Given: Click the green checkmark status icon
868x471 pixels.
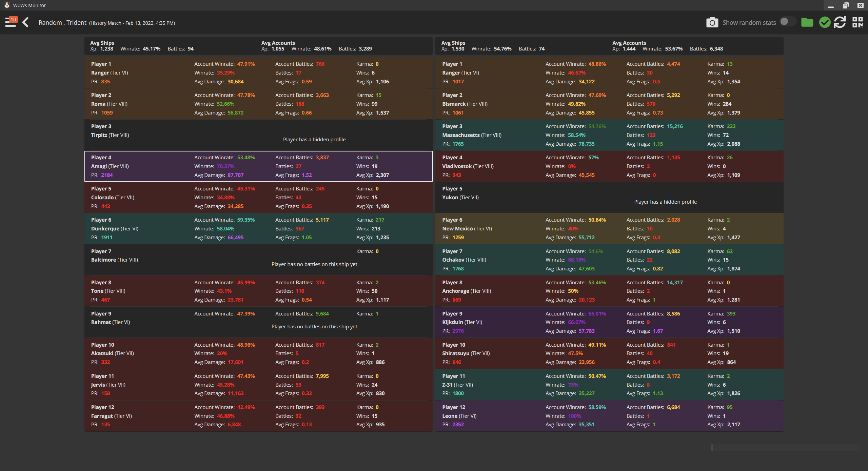Looking at the screenshot, I should tap(825, 22).
